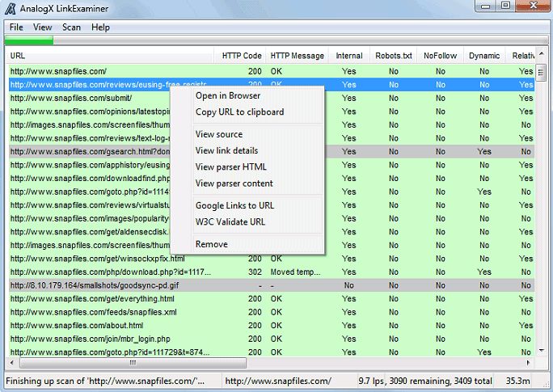Select the get/everything.html URL row
The width and height of the screenshot is (553, 392).
tap(272, 299)
